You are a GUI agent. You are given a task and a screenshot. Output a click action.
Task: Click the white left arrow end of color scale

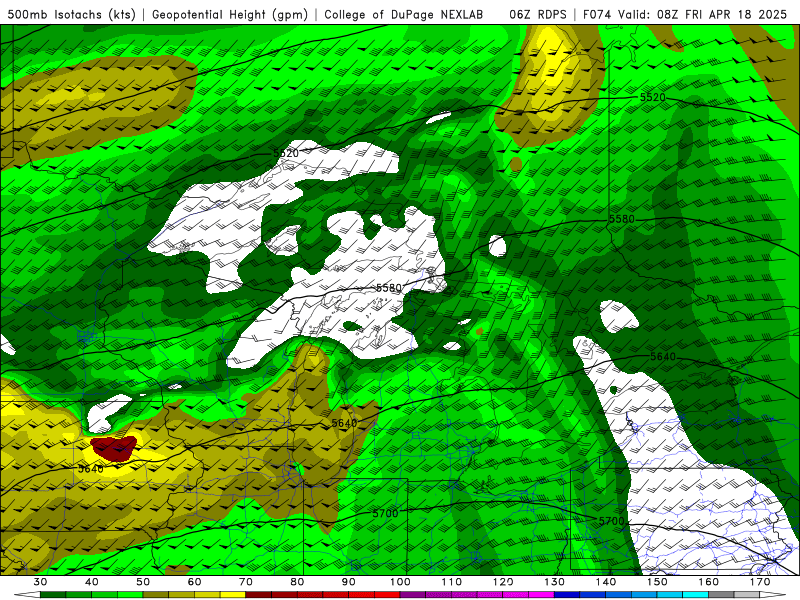click(x=28, y=595)
